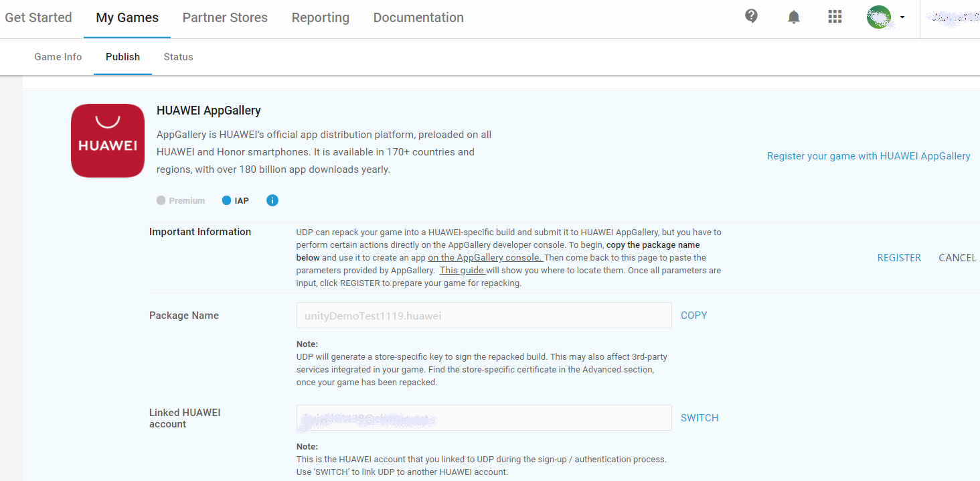Click SWITCH next to linked HUAWEI account
This screenshot has height=481, width=980.
700,418
